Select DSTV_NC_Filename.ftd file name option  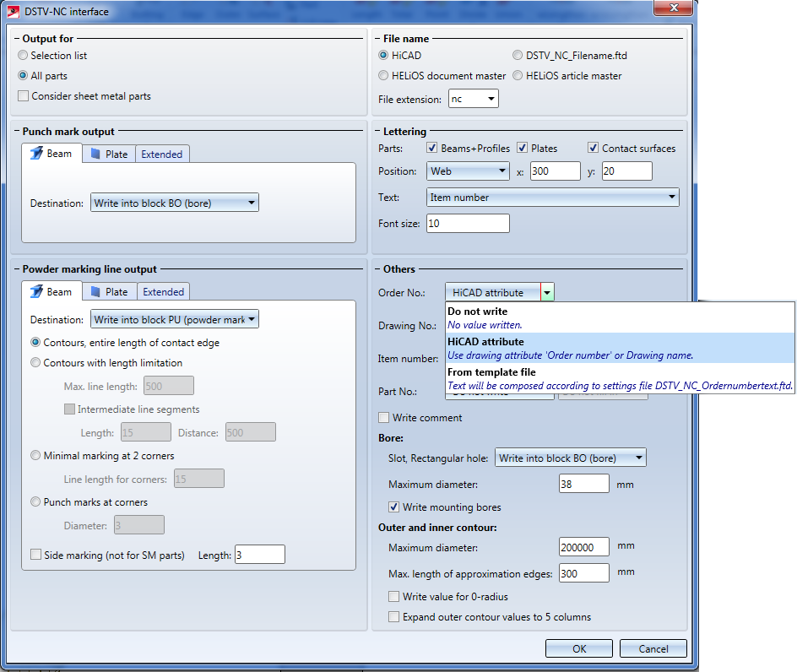518,55
